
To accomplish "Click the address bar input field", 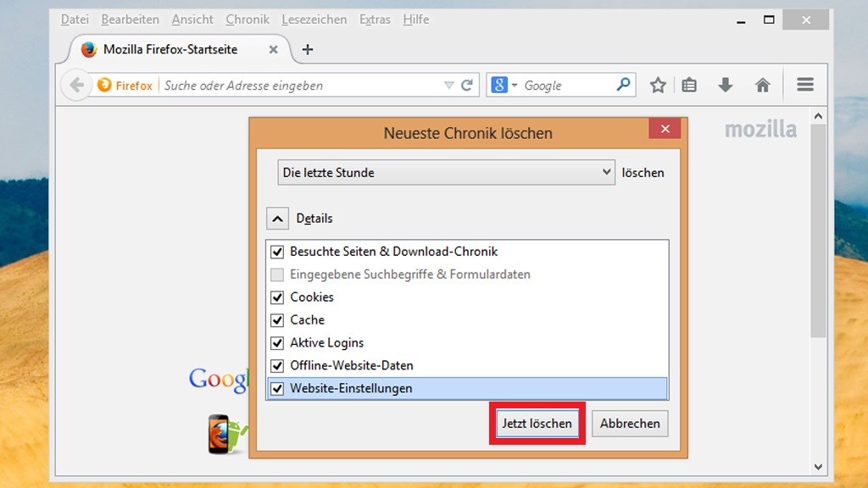I will (x=297, y=85).
